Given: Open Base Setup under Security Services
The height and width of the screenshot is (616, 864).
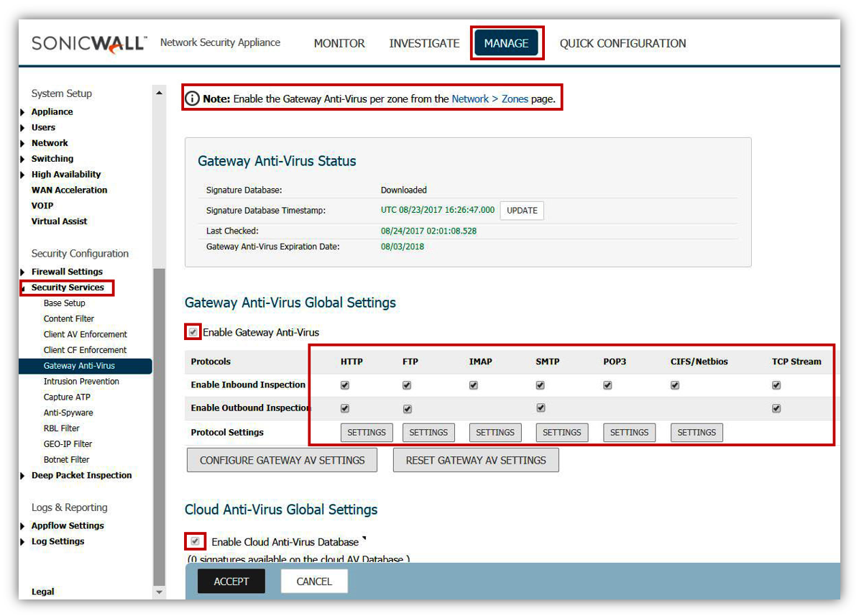Looking at the screenshot, I should 64,303.
